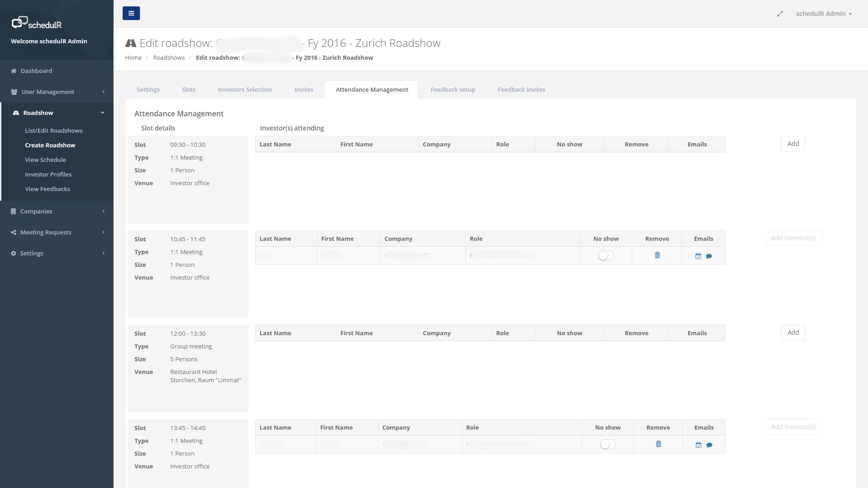This screenshot has height=488, width=868.
Task: Toggle No show for 13:45 - 14:45 investor
Action: [x=607, y=444]
